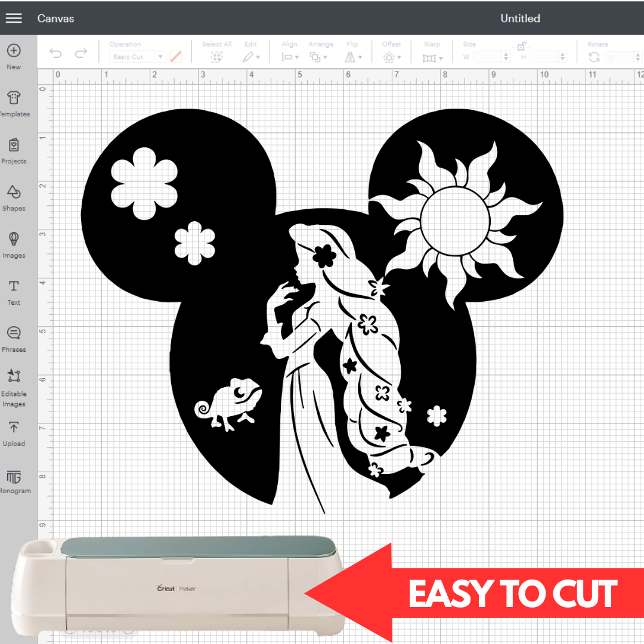Open Editable Images panel
Image resolution: width=644 pixels, height=644 pixels.
point(14,388)
